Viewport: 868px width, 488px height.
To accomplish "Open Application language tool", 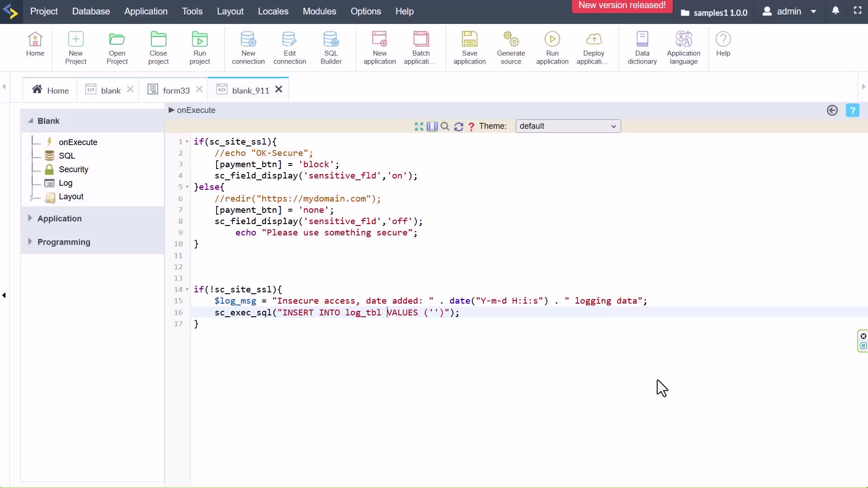I will pyautogui.click(x=684, y=48).
